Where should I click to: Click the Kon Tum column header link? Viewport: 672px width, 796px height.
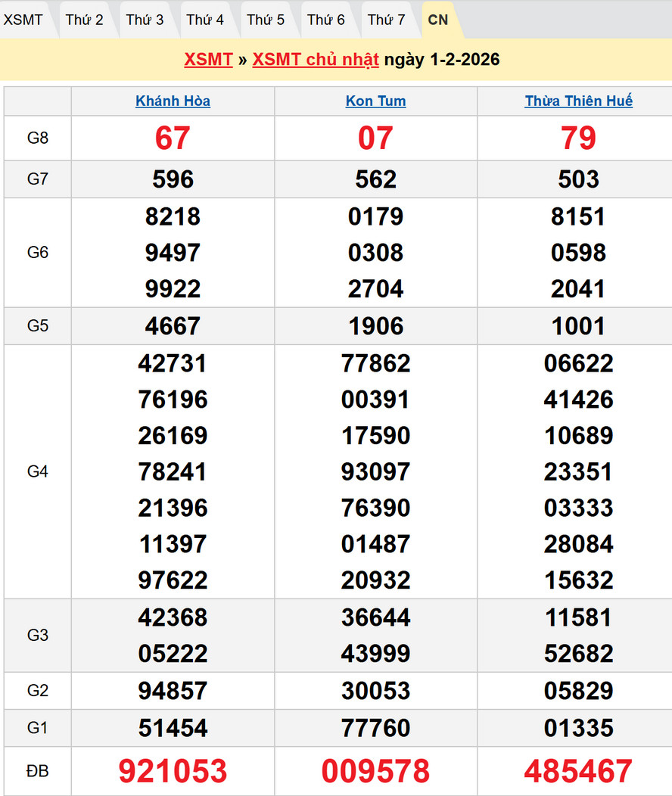click(375, 101)
